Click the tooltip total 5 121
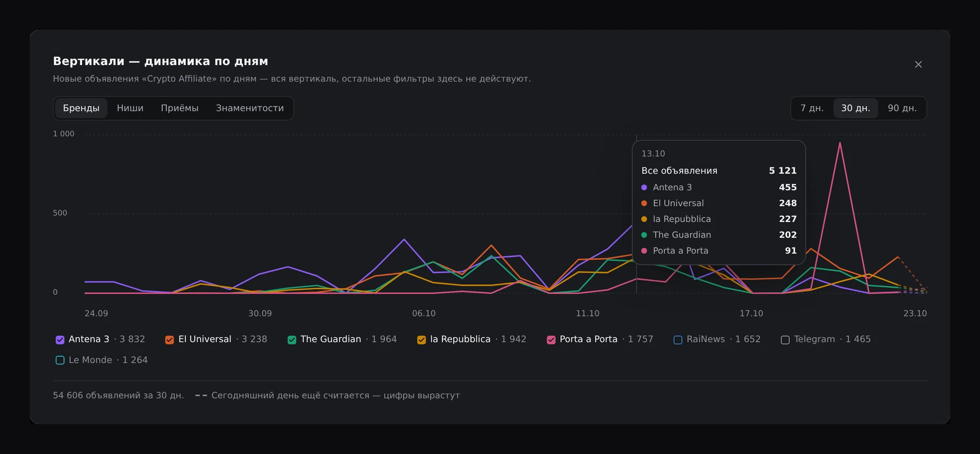Screen dimensions: 980x454 click(x=782, y=171)
